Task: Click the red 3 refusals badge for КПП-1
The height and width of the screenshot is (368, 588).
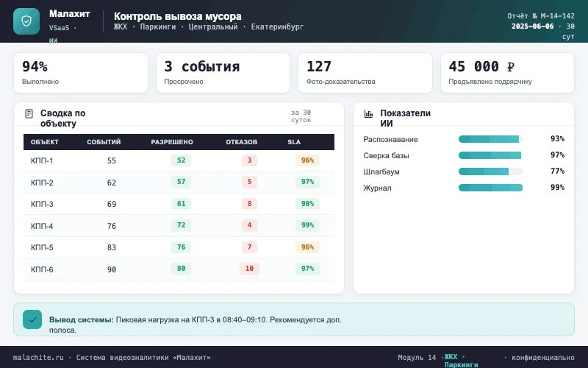Action: coord(249,160)
